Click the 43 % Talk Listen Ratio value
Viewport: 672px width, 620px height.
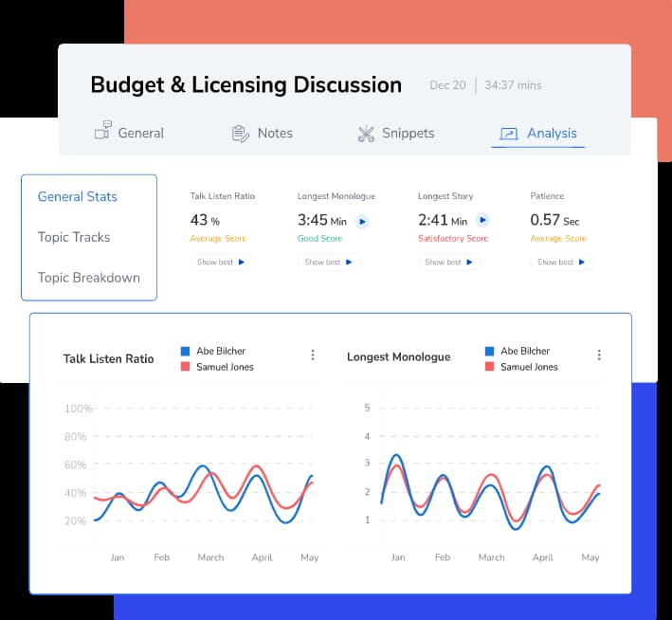coord(205,220)
